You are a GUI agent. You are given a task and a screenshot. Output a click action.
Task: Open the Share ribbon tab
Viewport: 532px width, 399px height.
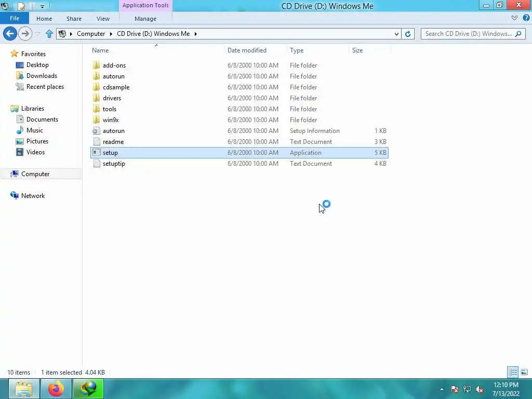[x=74, y=19]
